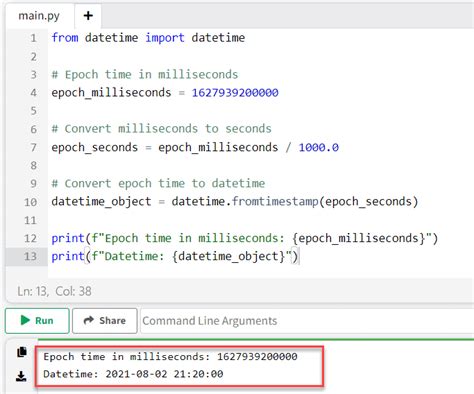Image resolution: width=474 pixels, height=394 pixels.
Task: Download the output with the download icon
Action: click(21, 377)
